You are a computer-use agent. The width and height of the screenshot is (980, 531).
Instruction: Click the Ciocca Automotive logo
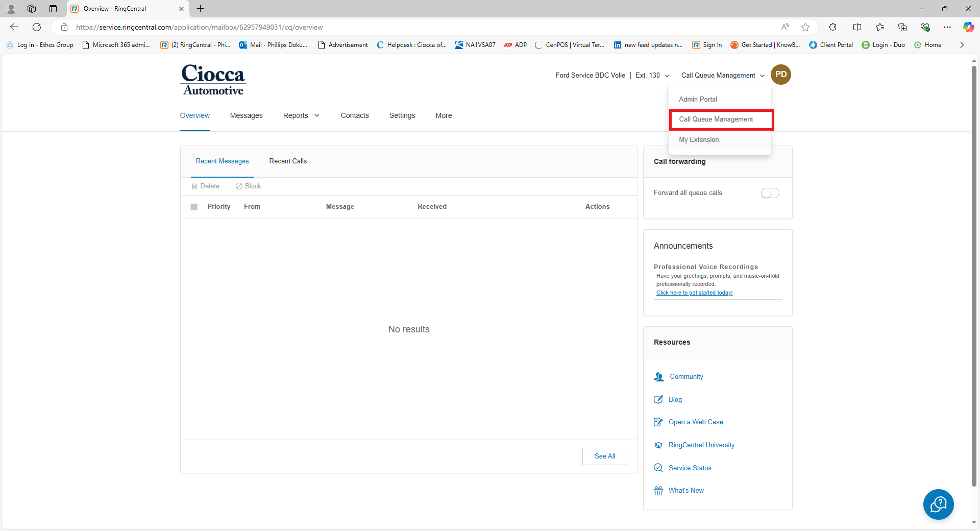(x=213, y=80)
